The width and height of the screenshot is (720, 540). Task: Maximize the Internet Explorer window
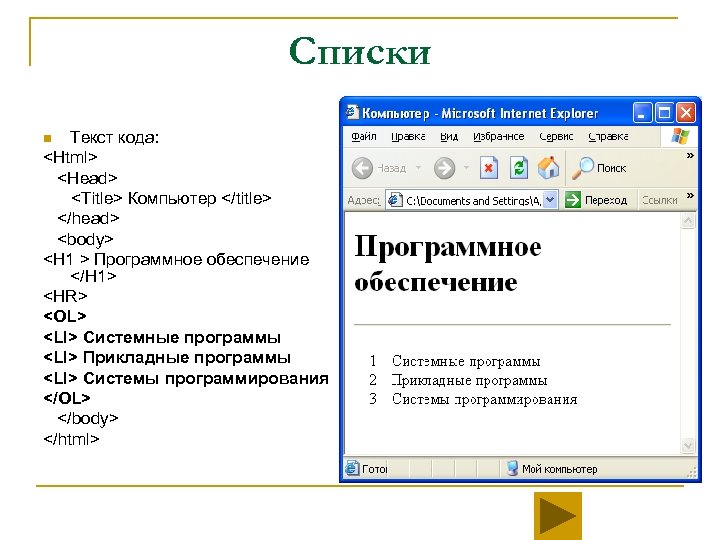(664, 112)
